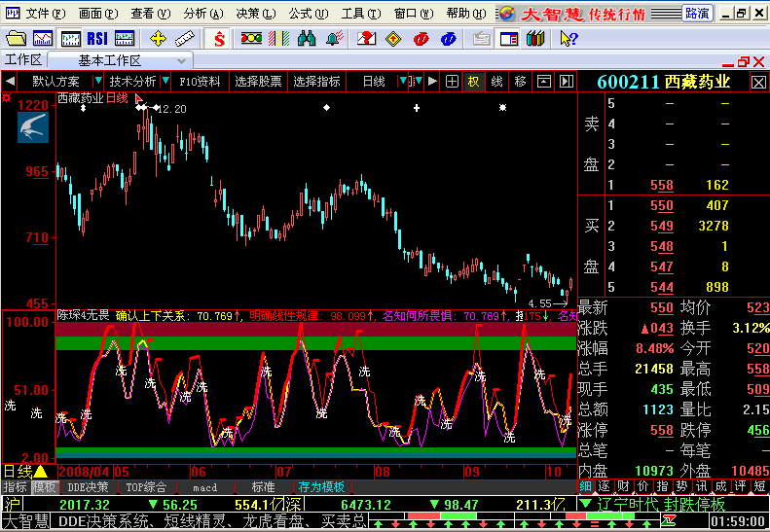Click the skip-to-end icon in chart toolbar
770x532 pixels.
pos(567,81)
